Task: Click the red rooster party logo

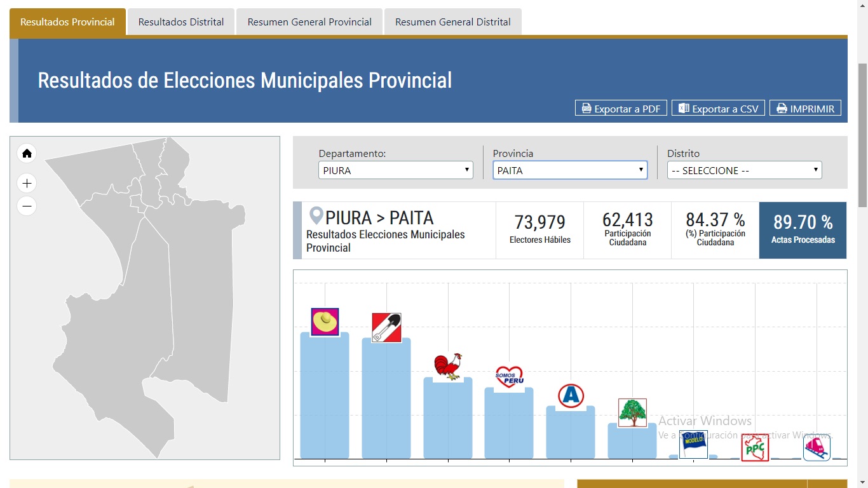Action: (448, 367)
